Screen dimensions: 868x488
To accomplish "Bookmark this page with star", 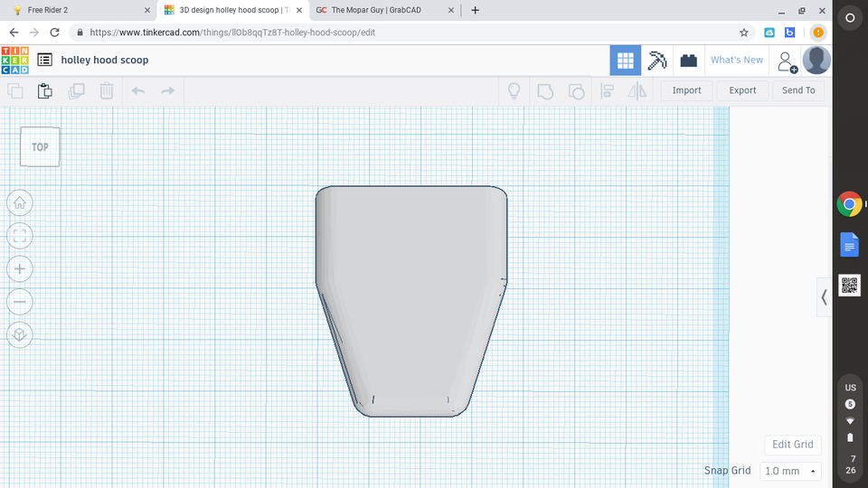I will (x=744, y=33).
